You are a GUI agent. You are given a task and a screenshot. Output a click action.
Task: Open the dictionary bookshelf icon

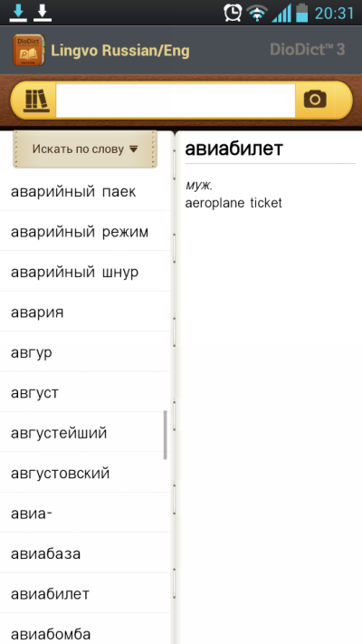pos(36,101)
